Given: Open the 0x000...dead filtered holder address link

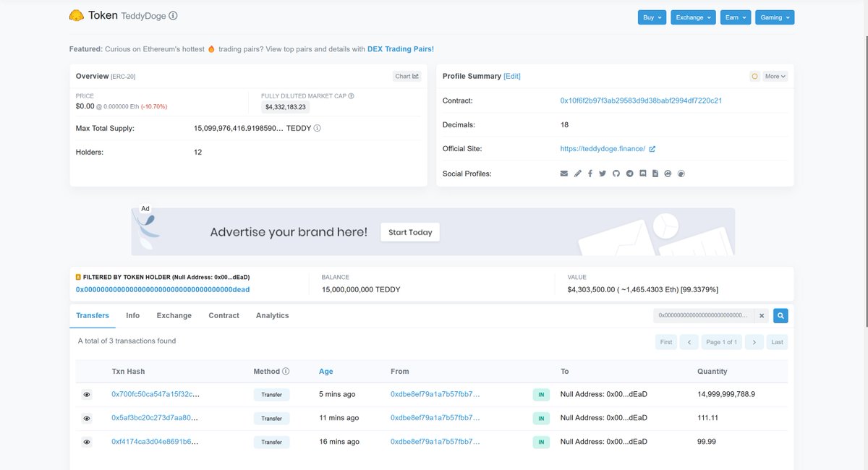Looking at the screenshot, I should coord(163,289).
